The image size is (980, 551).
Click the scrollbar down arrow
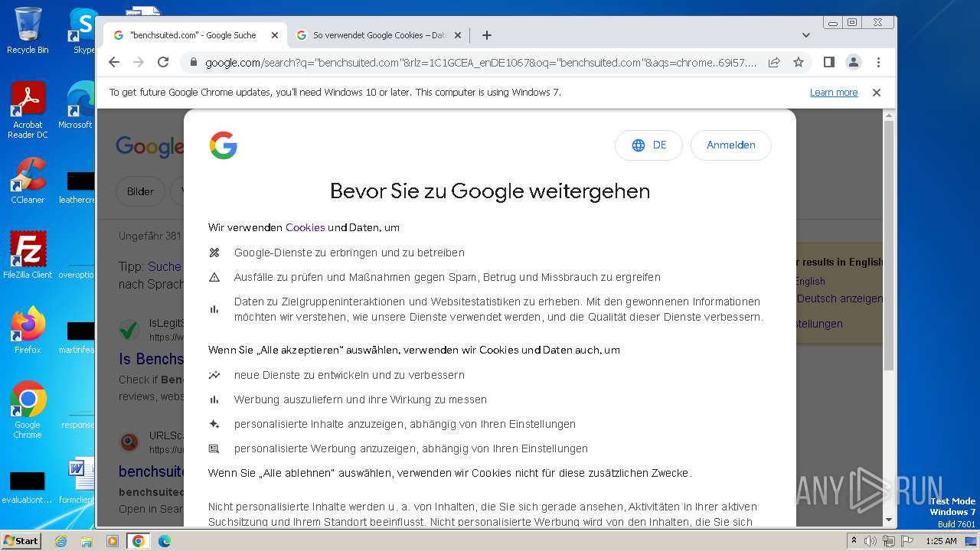[x=888, y=520]
